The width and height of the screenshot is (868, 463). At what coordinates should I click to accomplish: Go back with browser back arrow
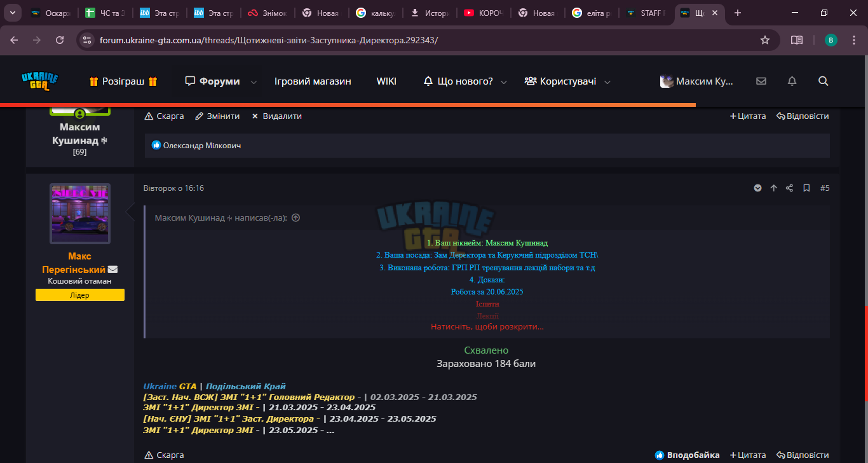(14, 39)
